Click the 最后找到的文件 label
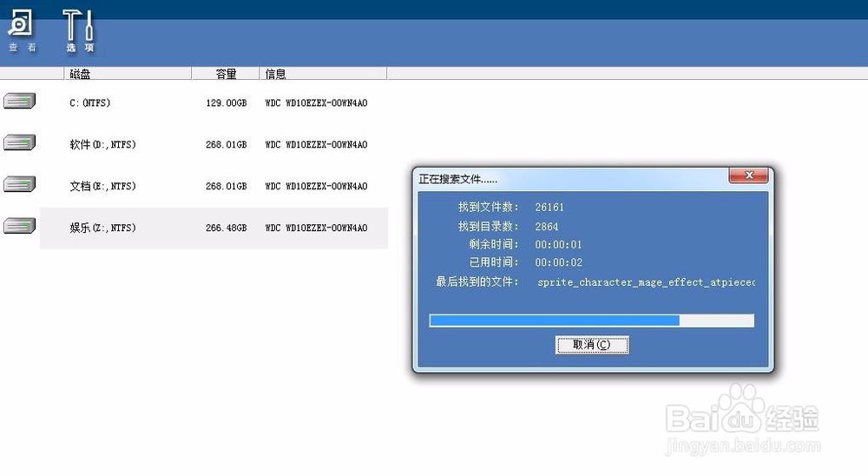Viewport: 868px width, 476px height. pos(477,282)
